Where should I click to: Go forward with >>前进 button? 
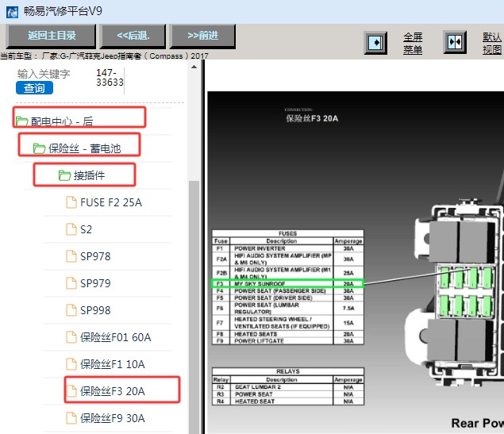point(202,36)
